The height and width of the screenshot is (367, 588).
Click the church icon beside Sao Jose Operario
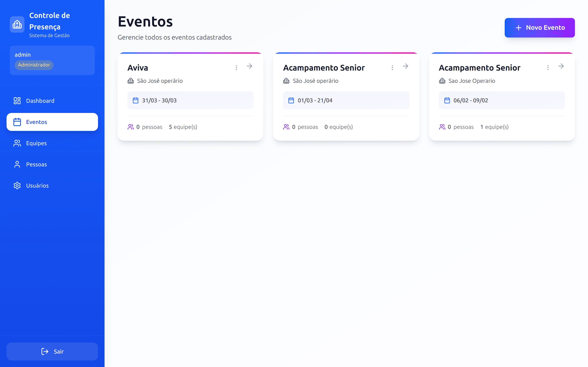(x=442, y=81)
